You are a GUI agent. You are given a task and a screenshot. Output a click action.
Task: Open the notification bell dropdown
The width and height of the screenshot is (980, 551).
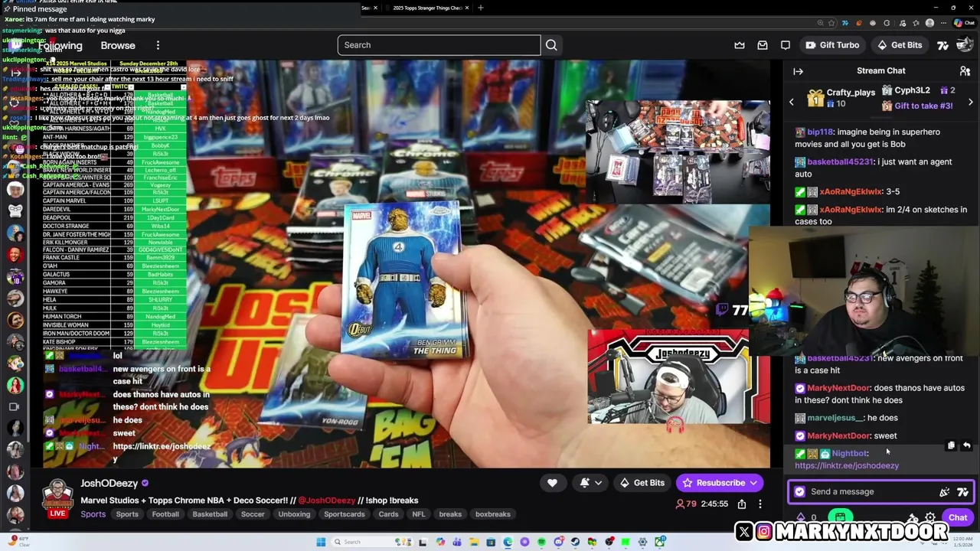[591, 483]
